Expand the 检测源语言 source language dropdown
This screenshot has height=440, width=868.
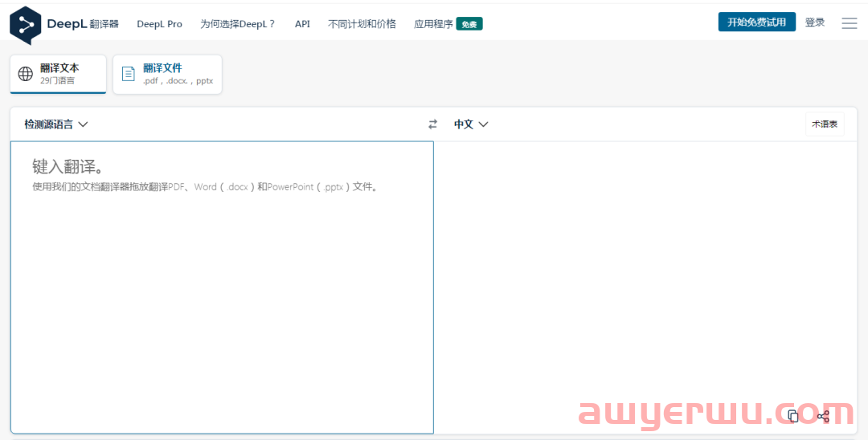pyautogui.click(x=56, y=124)
